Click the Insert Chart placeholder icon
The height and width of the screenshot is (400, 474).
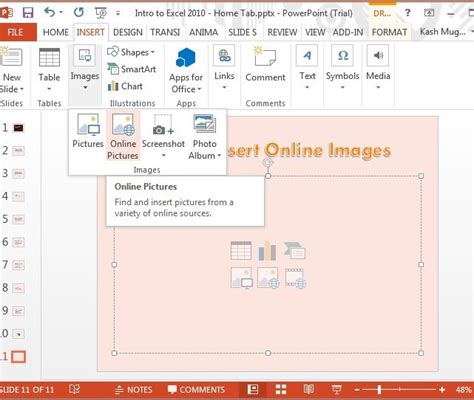click(x=267, y=251)
